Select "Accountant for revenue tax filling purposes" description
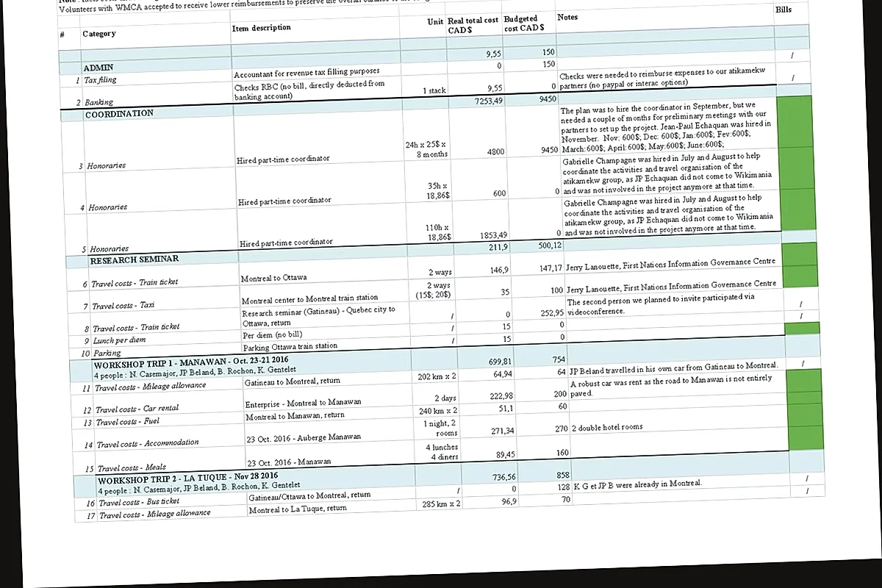The image size is (882, 588). (306, 73)
